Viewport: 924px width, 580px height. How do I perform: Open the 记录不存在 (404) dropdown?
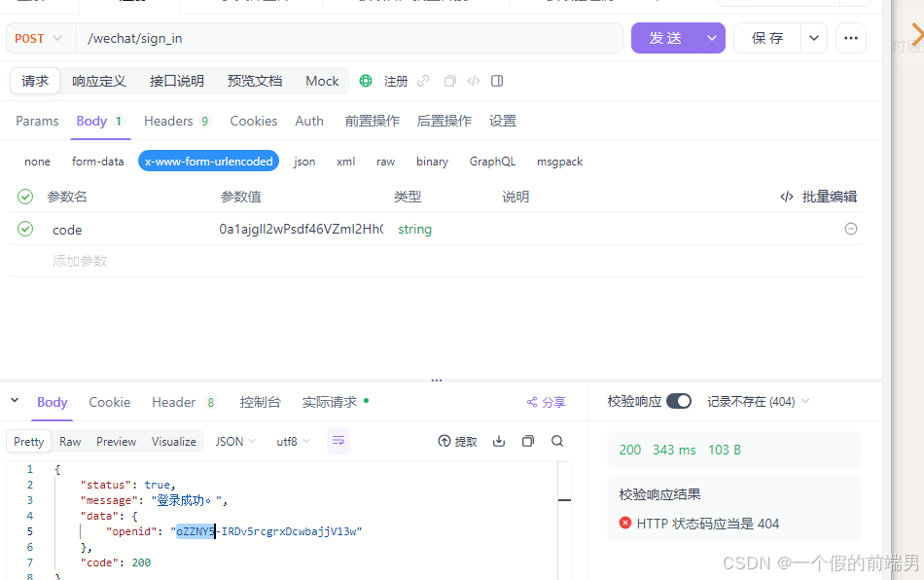759,401
